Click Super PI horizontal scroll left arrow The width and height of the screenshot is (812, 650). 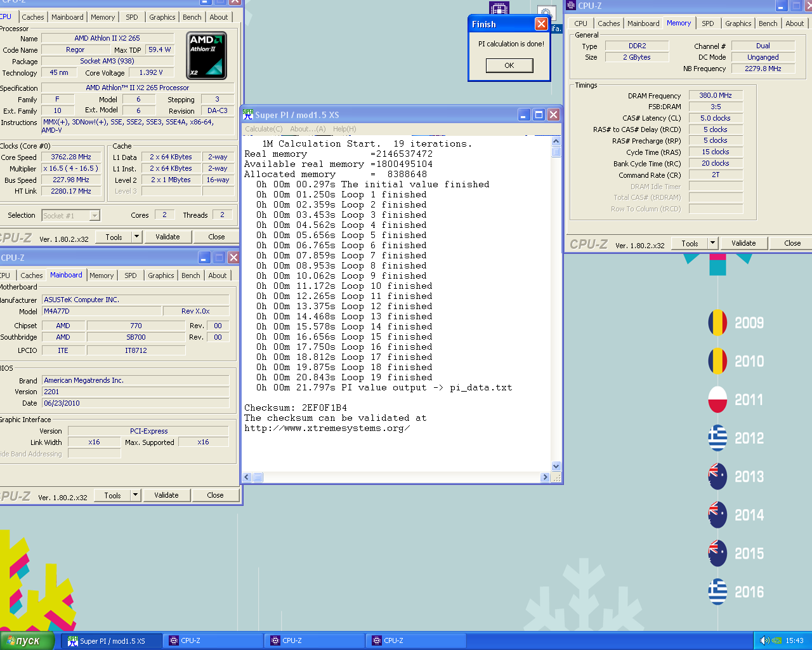point(247,477)
